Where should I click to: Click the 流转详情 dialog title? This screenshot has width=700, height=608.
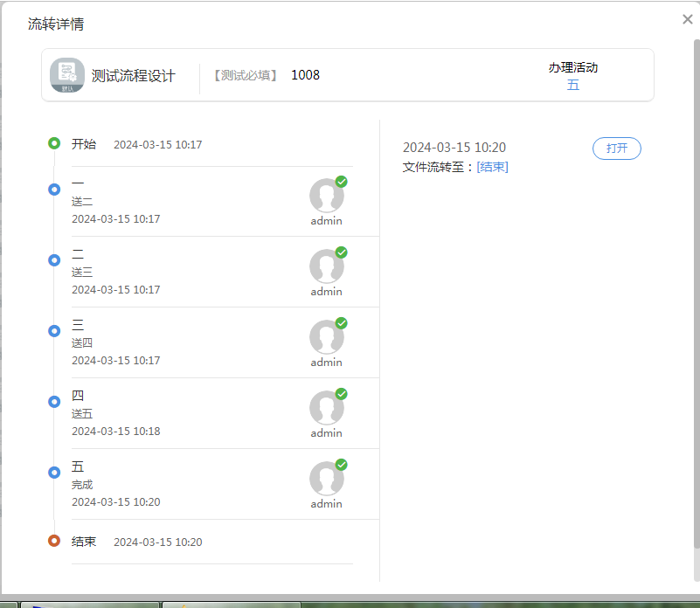tap(56, 24)
